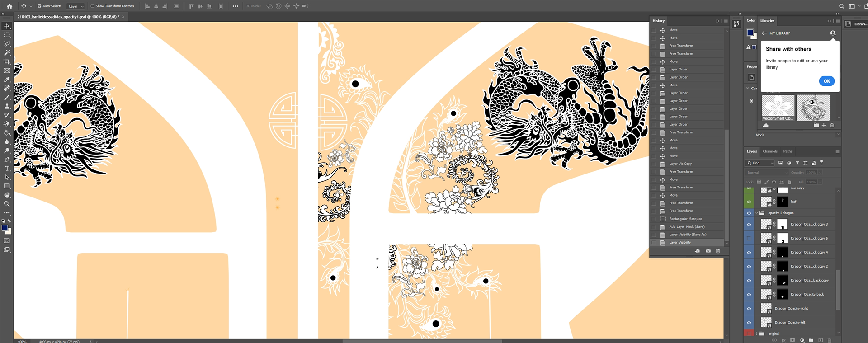Select the Pen tool
This screenshot has width=868, height=343.
(x=7, y=160)
